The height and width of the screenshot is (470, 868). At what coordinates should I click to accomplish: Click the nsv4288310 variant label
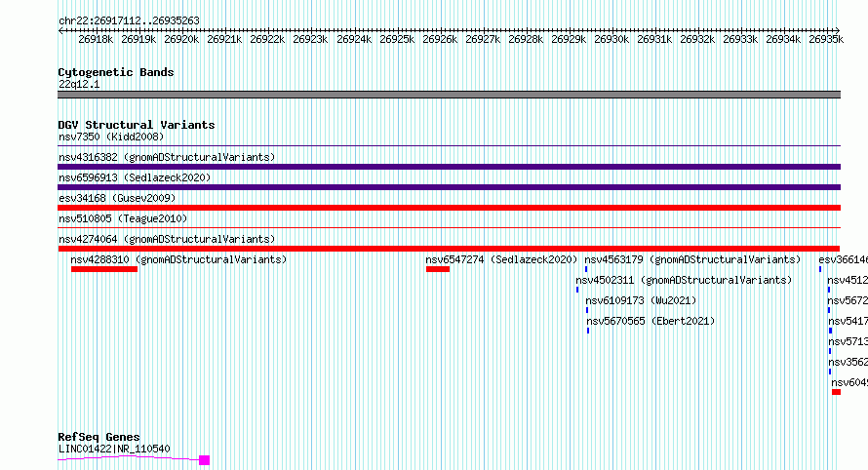tap(178, 259)
